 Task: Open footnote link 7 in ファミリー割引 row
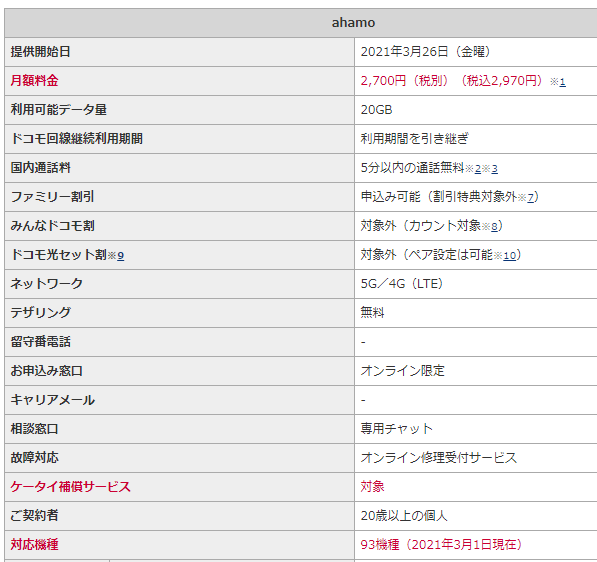click(x=530, y=198)
